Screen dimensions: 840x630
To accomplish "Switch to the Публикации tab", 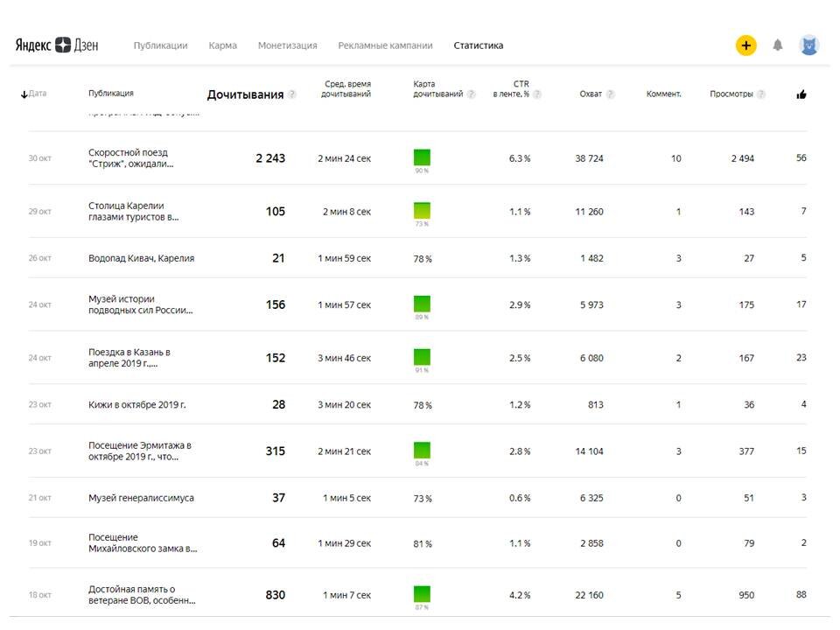I will tap(160, 45).
